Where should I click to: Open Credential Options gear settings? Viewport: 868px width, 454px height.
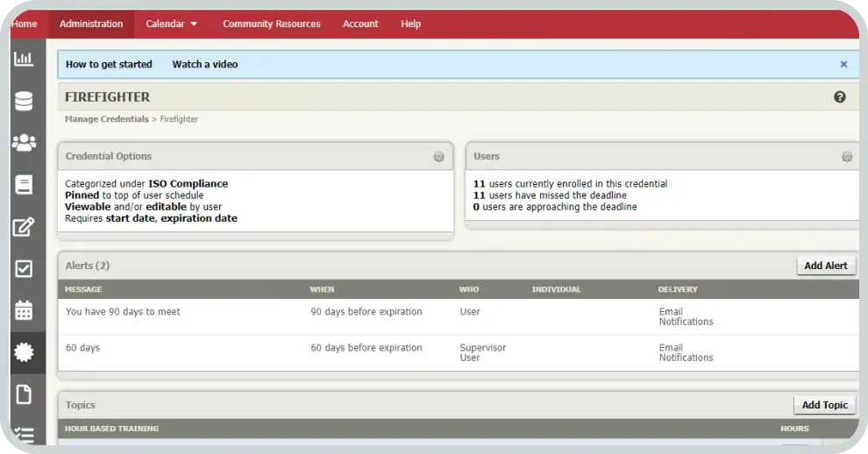coord(438,157)
